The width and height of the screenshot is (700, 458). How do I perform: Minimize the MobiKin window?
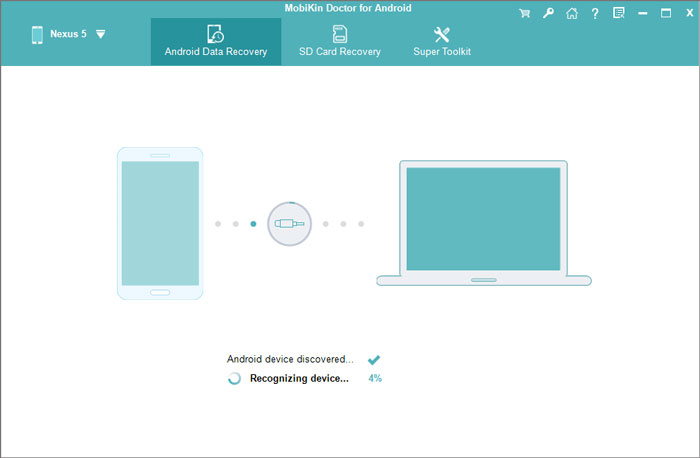click(x=642, y=13)
